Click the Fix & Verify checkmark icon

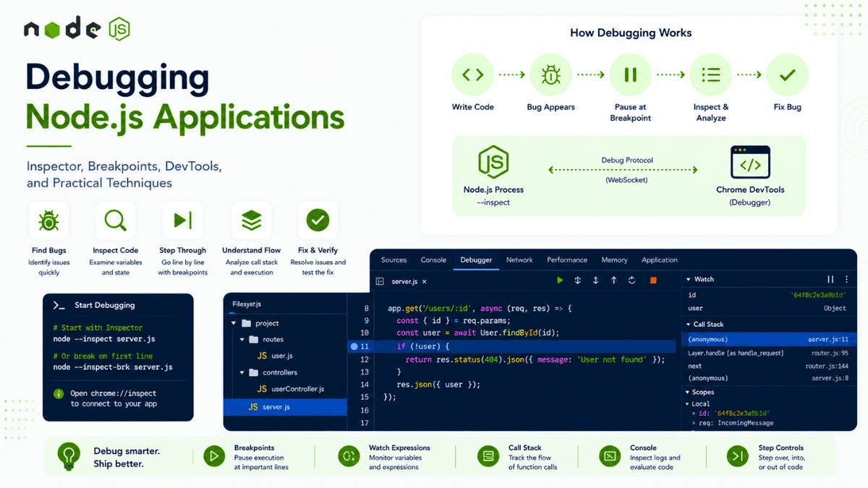[318, 221]
